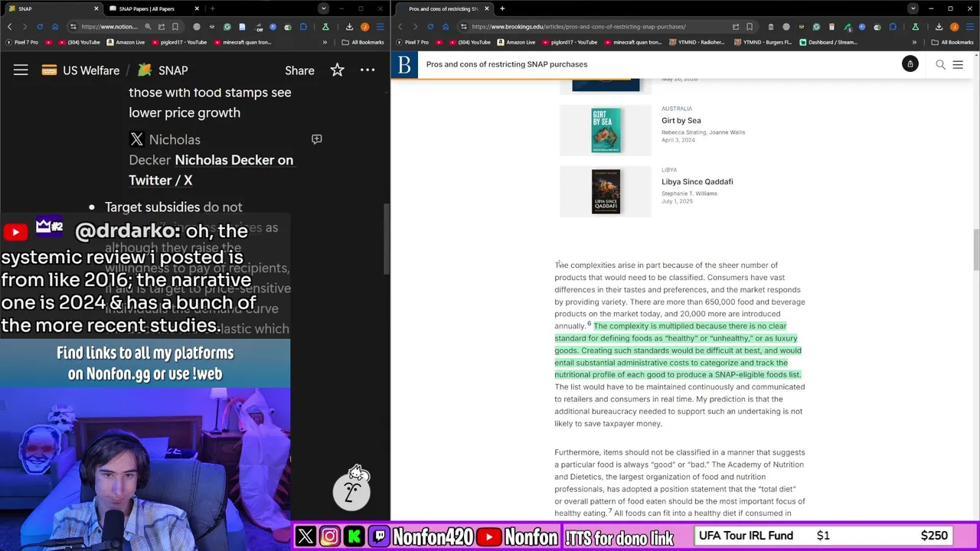Share icon in Brookings address bar
980x551 pixels.
coord(735,27)
